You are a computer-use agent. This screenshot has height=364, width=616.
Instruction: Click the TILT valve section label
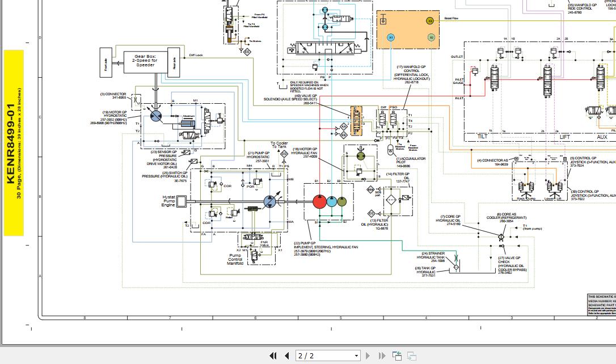482,137
